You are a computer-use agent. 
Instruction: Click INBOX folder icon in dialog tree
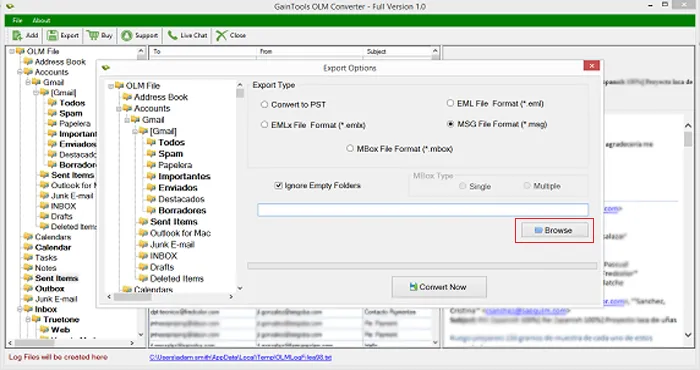pyautogui.click(x=143, y=256)
